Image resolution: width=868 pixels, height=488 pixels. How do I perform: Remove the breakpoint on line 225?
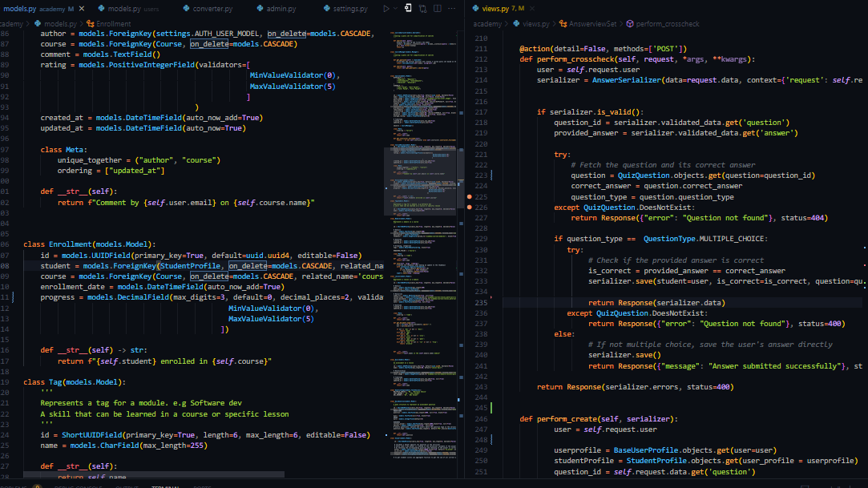tap(469, 196)
